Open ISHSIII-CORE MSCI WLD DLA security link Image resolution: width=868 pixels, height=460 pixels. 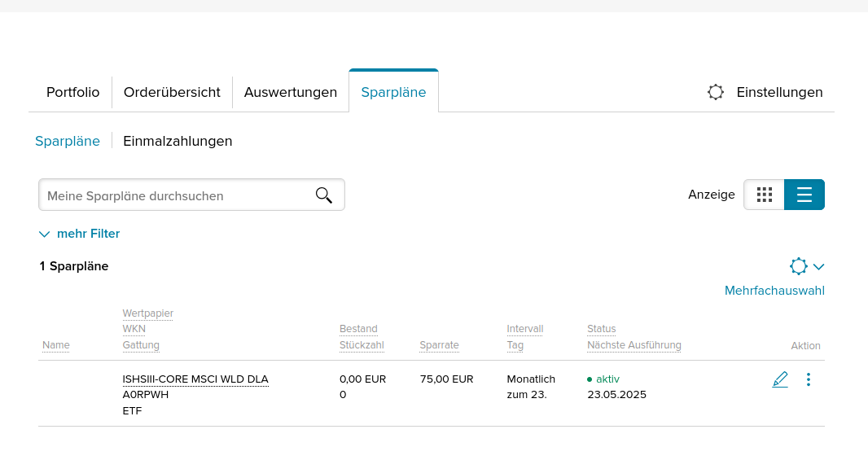[x=195, y=379]
